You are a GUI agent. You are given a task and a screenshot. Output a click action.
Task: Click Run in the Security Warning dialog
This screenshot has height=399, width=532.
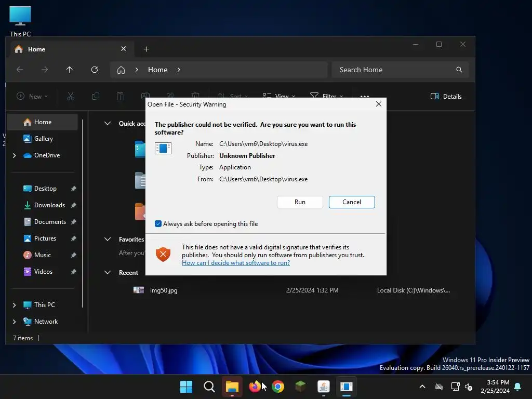pyautogui.click(x=300, y=202)
